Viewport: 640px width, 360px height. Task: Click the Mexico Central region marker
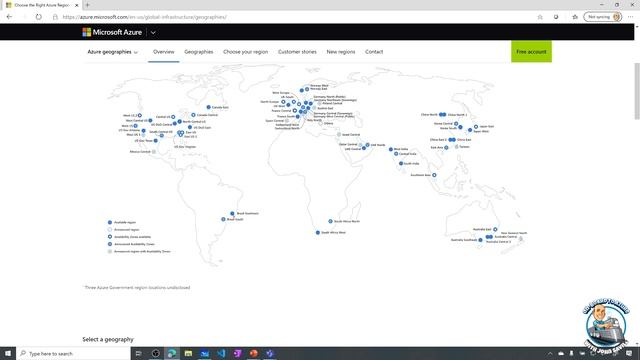(x=153, y=151)
